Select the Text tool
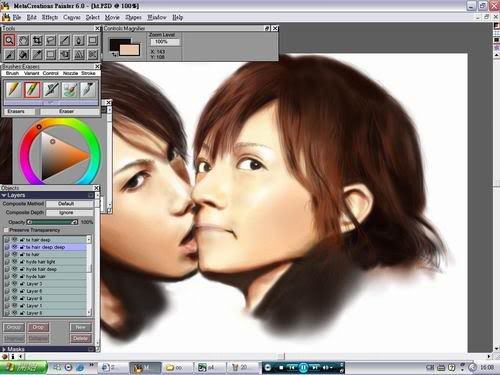500x375 pixels. [79, 54]
